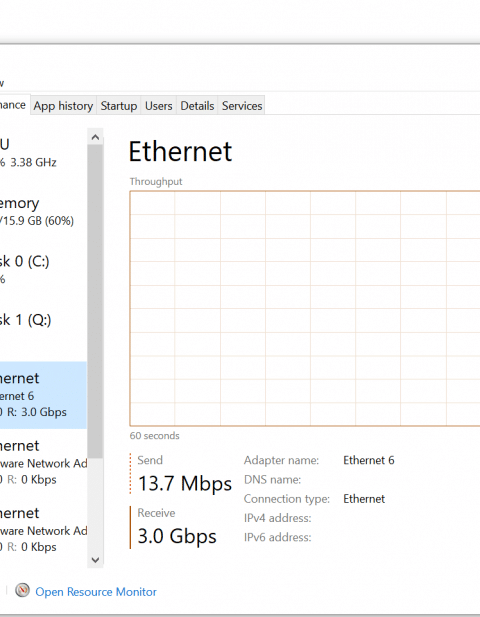
Task: Select bottom VMware Network Adapter Ethernet
Action: (x=43, y=530)
